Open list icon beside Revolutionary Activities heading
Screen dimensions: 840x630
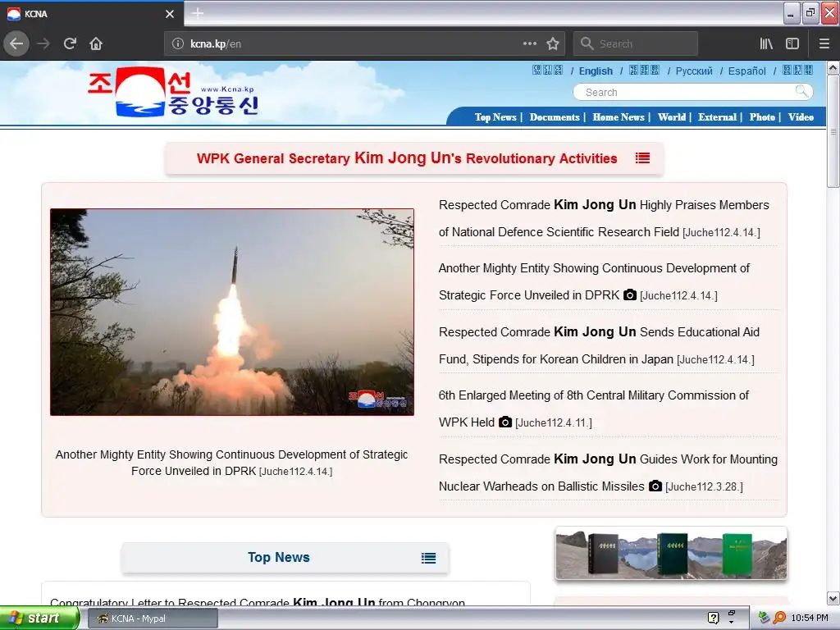642,158
